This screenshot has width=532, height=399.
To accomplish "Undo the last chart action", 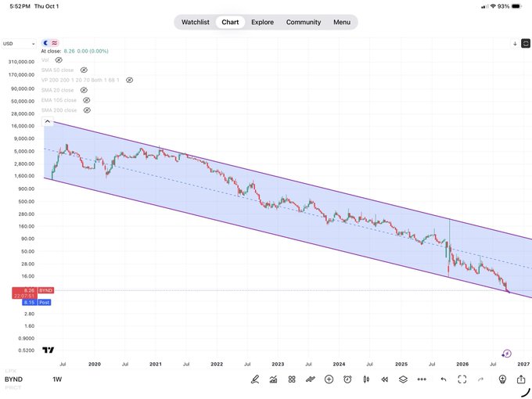I will click(444, 379).
